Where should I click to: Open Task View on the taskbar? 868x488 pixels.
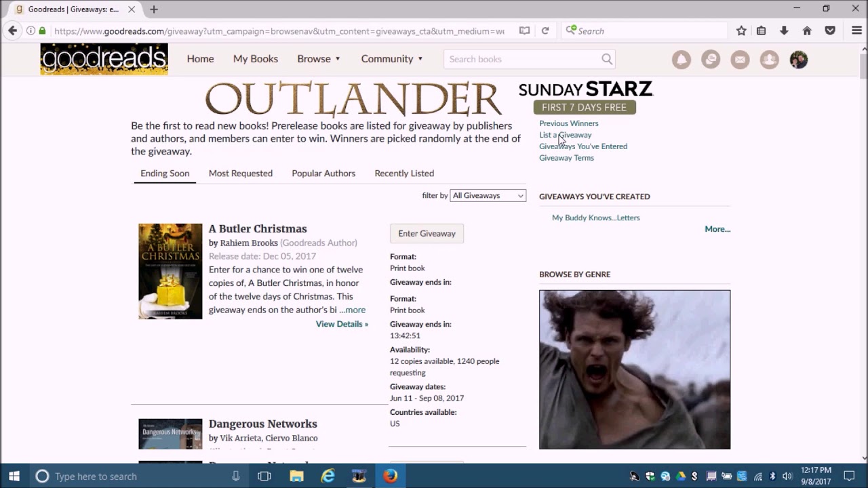[264, 476]
